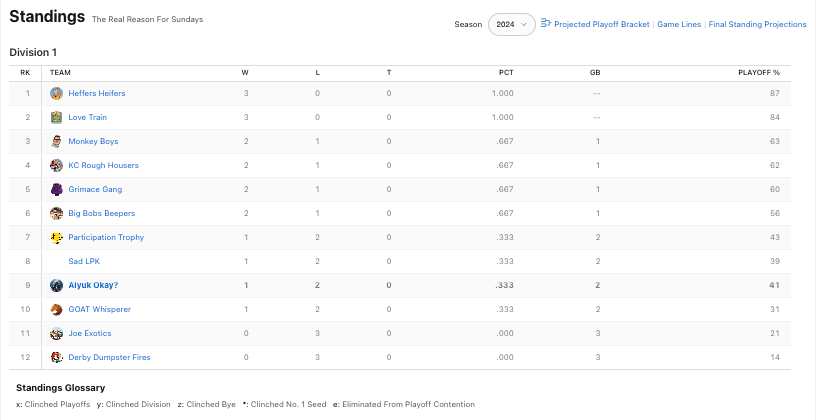Click the Big Bobs Beepers logo

click(x=57, y=213)
